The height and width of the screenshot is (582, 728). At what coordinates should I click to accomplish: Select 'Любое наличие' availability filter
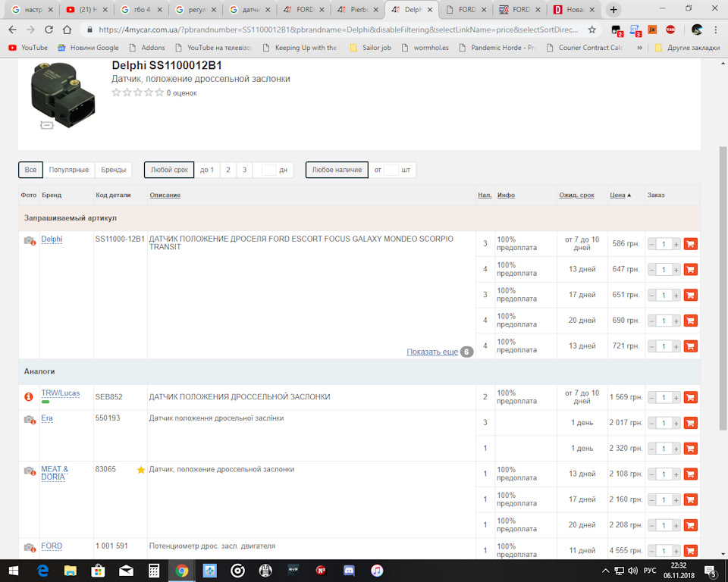[x=337, y=170]
